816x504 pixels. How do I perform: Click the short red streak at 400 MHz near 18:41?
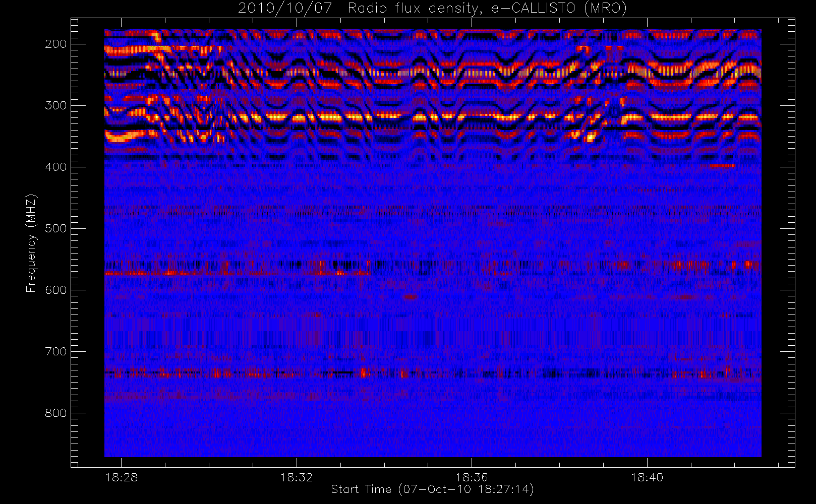(722, 165)
